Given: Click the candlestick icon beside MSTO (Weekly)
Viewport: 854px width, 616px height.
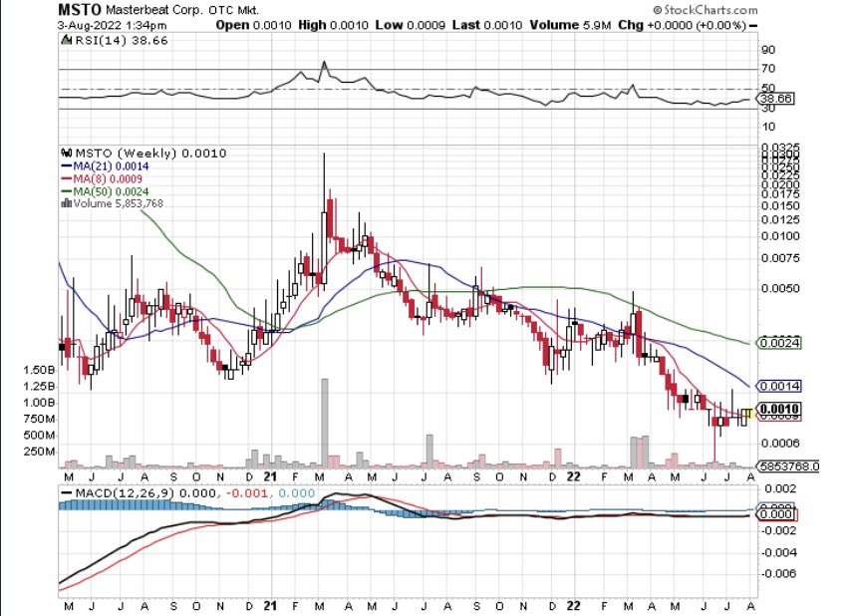Looking at the screenshot, I should [67, 154].
